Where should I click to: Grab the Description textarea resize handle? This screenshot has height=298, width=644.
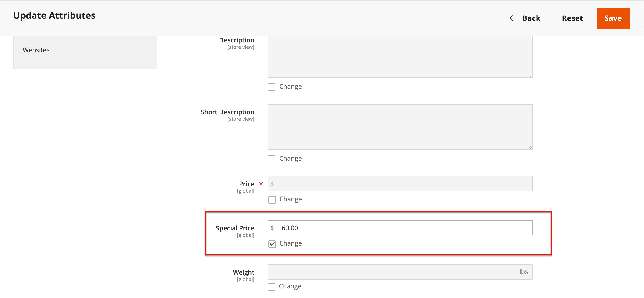click(x=530, y=75)
